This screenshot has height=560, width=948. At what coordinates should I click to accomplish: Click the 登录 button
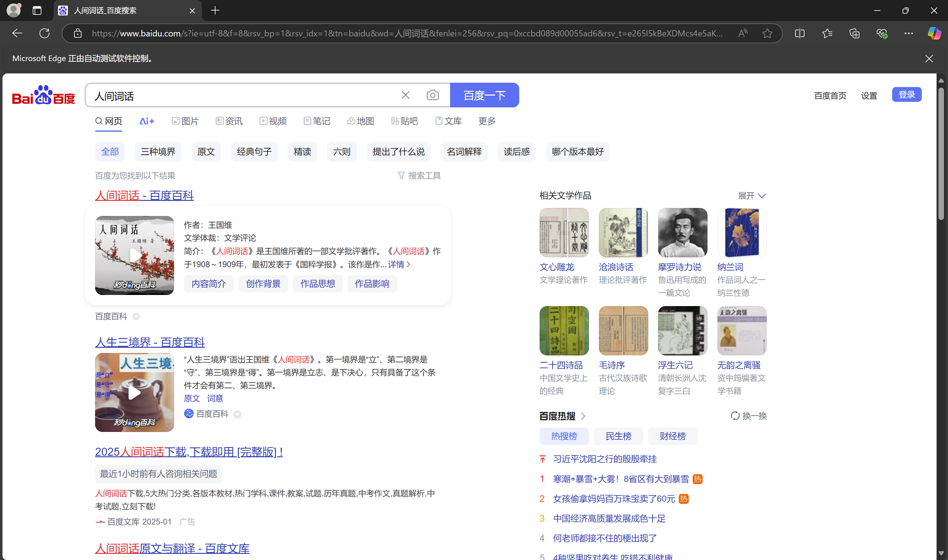click(x=906, y=94)
